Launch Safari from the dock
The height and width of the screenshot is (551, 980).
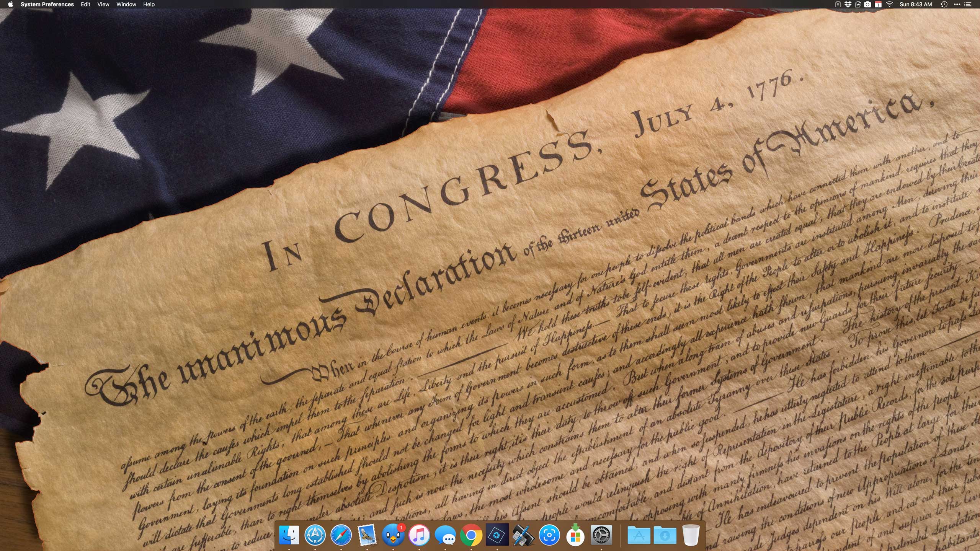coord(341,535)
